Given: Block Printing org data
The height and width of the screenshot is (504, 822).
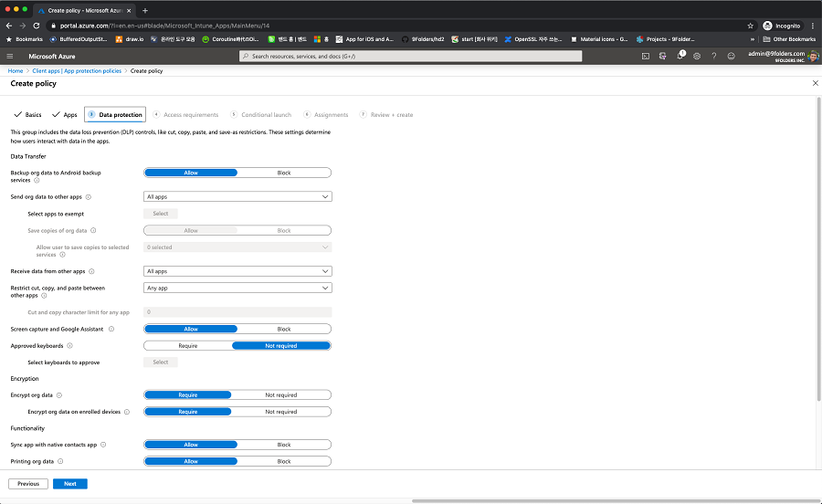Looking at the screenshot, I should coord(284,462).
